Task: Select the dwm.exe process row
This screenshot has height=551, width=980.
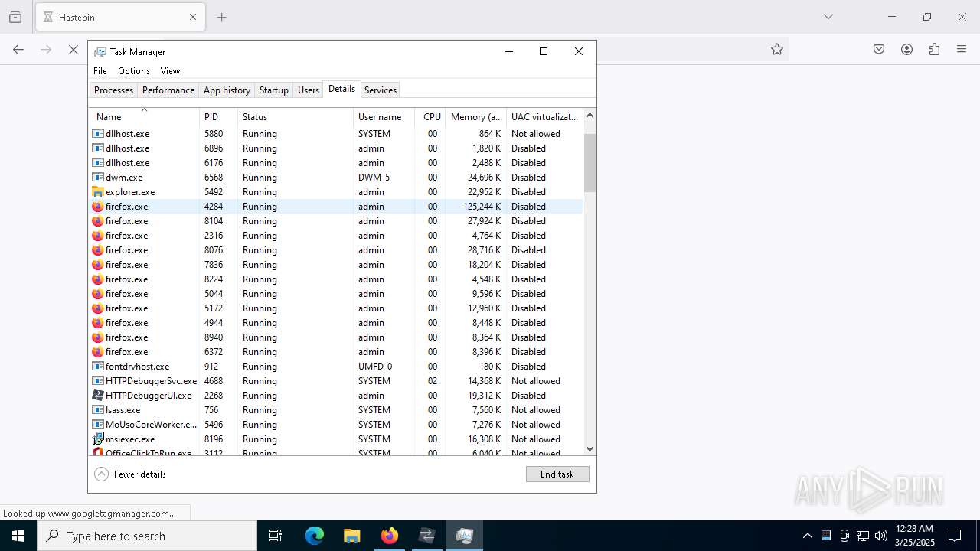Action: [x=337, y=177]
